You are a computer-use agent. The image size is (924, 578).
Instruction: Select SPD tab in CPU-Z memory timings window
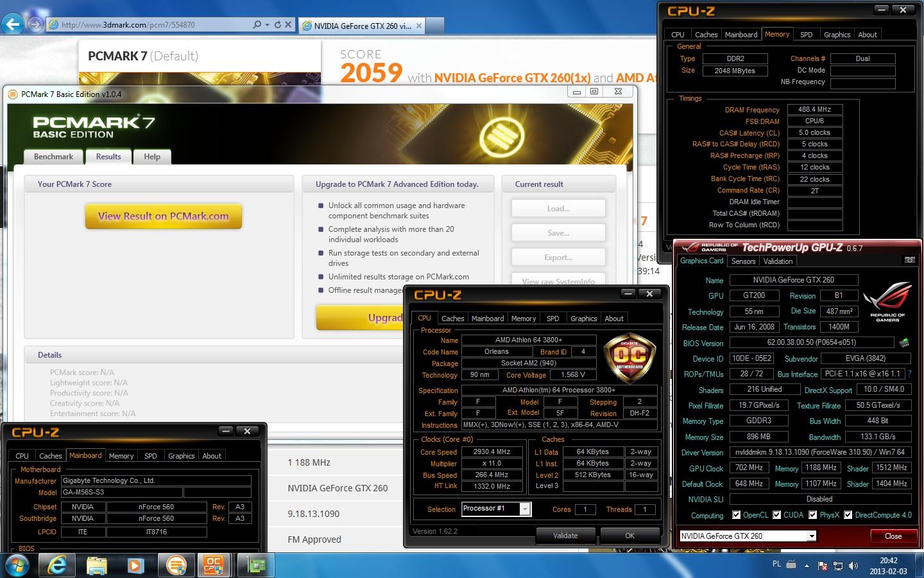(x=806, y=35)
